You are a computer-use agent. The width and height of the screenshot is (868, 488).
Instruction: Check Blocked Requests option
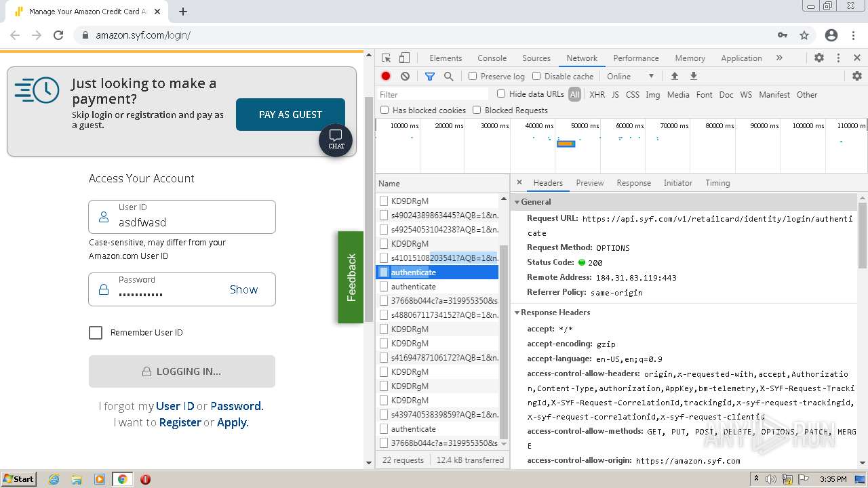click(x=477, y=110)
